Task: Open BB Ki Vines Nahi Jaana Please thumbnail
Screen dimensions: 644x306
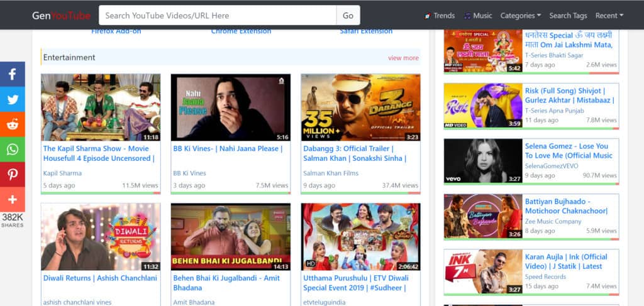Action: 230,107
